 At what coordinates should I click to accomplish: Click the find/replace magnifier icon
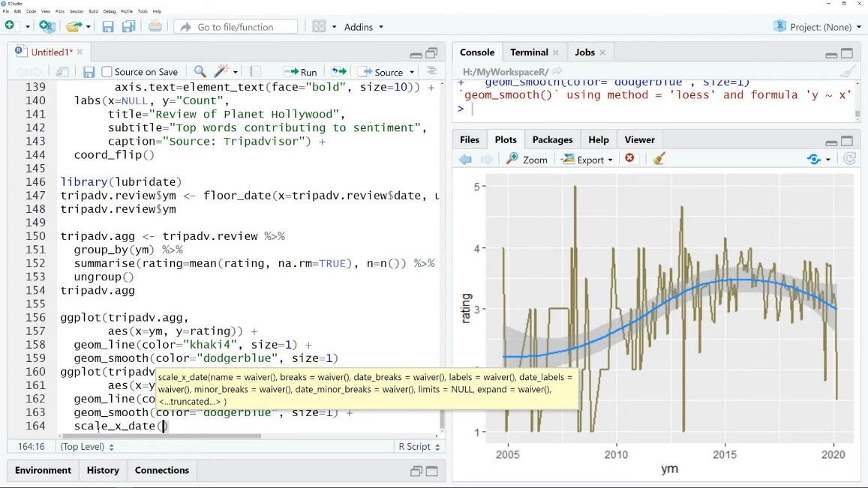[x=200, y=72]
